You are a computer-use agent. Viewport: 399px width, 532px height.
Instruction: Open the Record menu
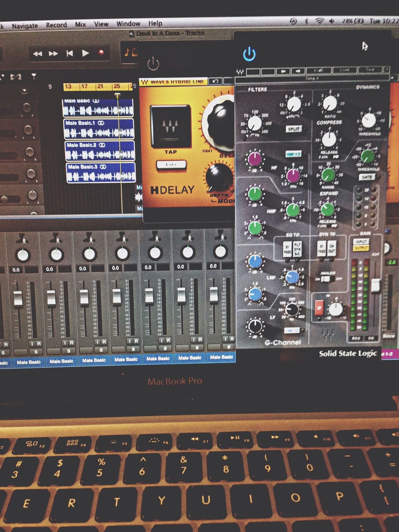point(56,25)
